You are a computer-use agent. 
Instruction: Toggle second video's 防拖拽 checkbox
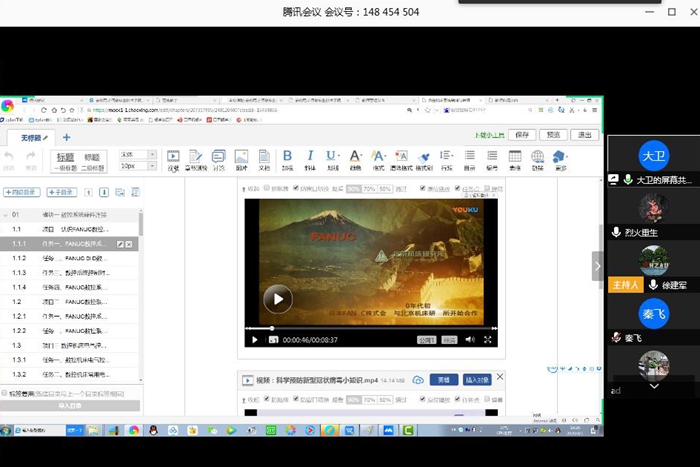(x=267, y=399)
